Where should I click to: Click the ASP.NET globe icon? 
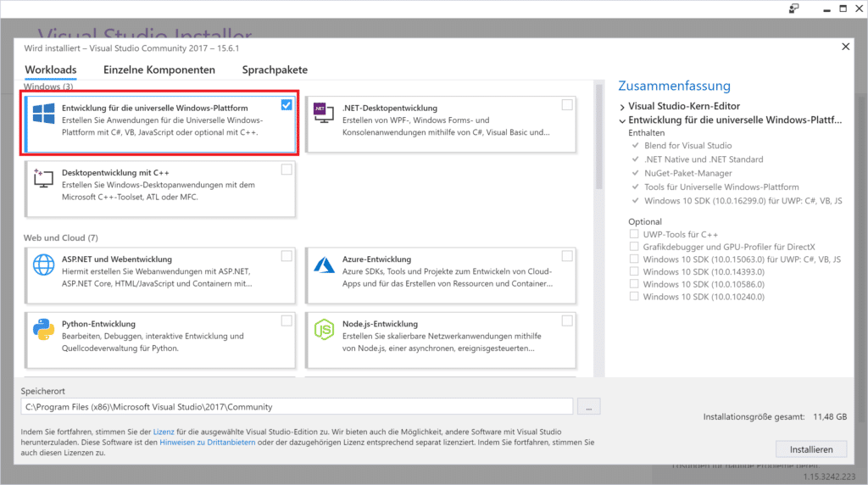pyautogui.click(x=44, y=265)
